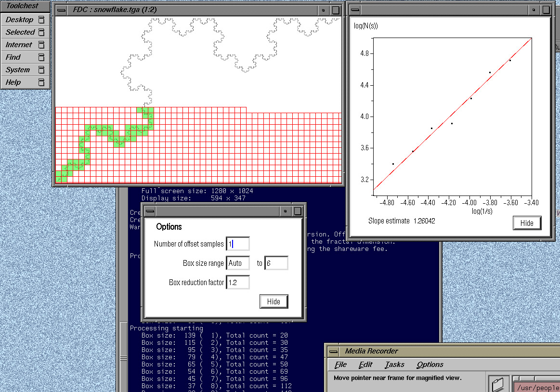Viewport: 560px width, 392px height.
Task: Focus the Number of offset samples field
Action: click(237, 244)
